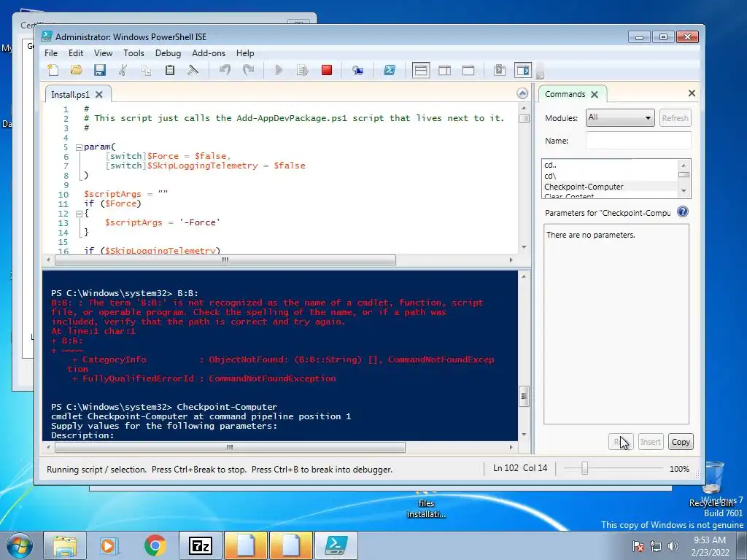Select cd.. in the command list
Viewport: 747px width, 560px height.
click(610, 166)
